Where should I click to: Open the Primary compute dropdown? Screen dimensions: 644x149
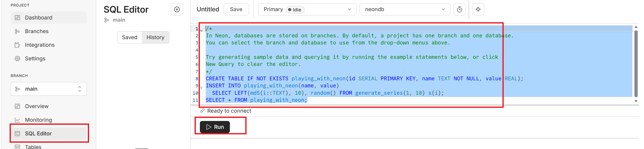(307, 9)
